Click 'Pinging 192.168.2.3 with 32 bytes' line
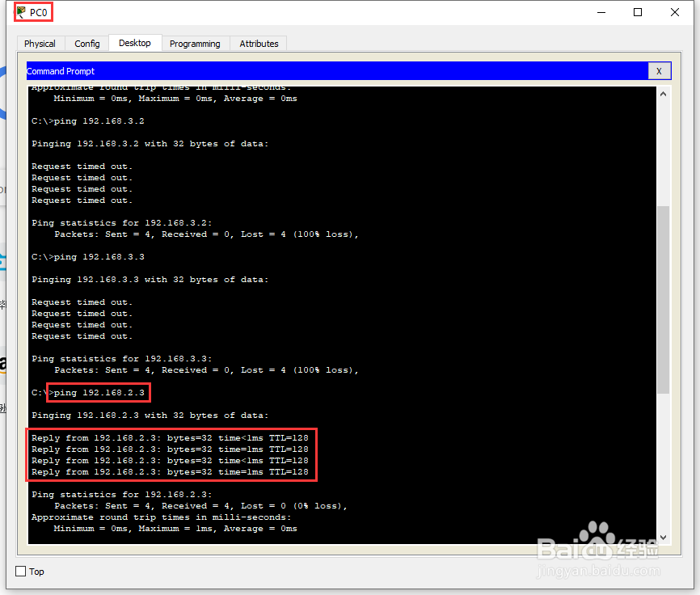 click(x=150, y=415)
